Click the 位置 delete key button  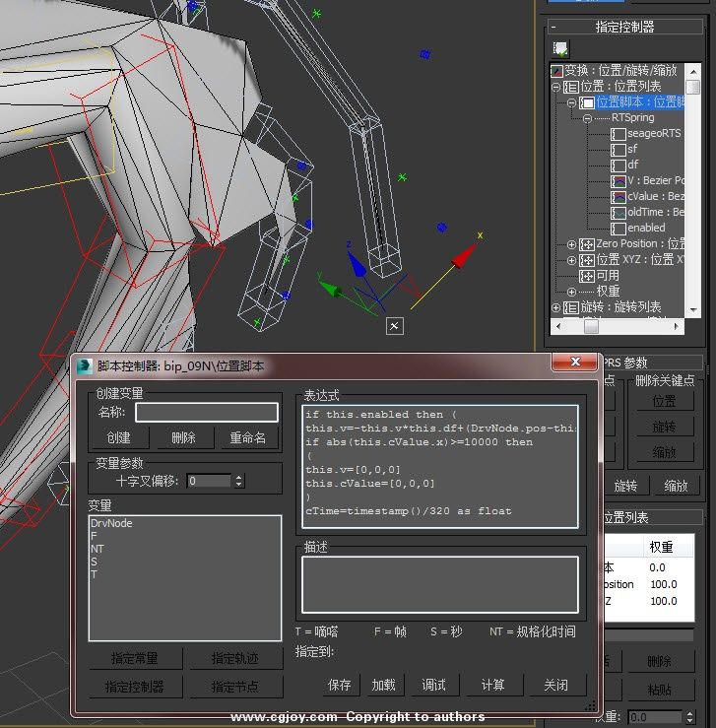664,401
